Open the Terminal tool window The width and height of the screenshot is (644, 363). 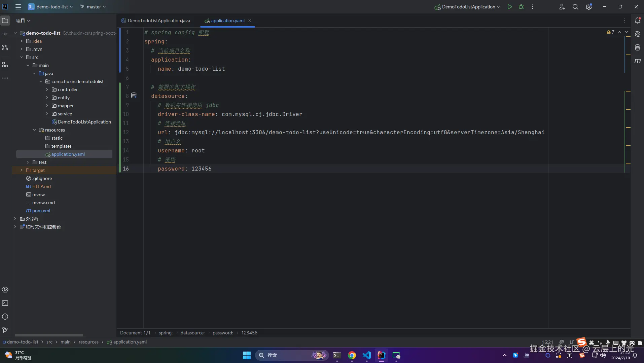5,303
